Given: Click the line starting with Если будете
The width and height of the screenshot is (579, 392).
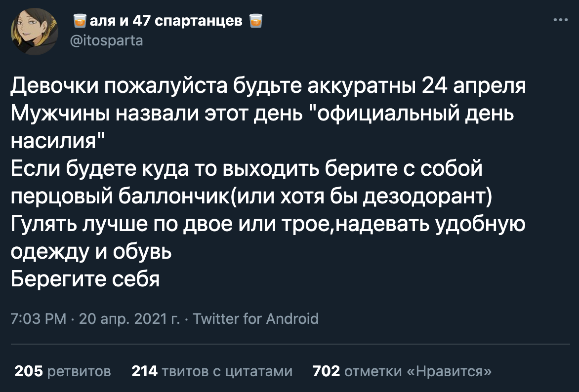Looking at the screenshot, I should [x=246, y=170].
